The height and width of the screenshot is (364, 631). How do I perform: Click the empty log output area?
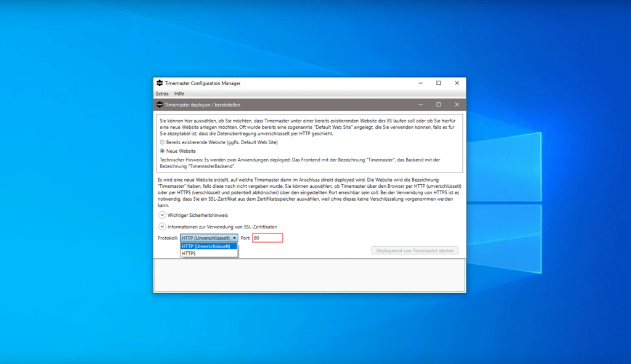(309, 274)
